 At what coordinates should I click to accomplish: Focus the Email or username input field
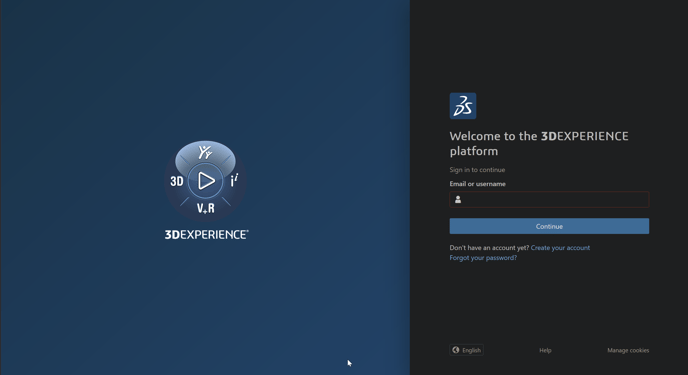(549, 200)
